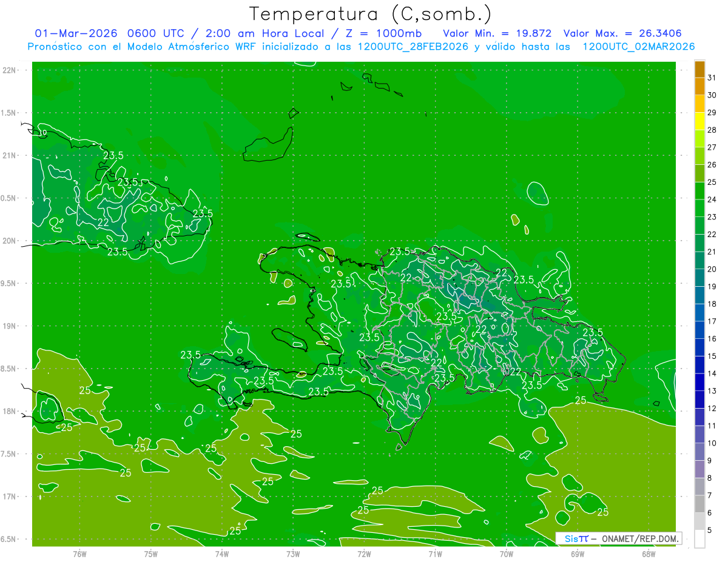This screenshot has width=728, height=562.
Task: Click the title Temperatura (C,somb.)
Action: point(370,14)
